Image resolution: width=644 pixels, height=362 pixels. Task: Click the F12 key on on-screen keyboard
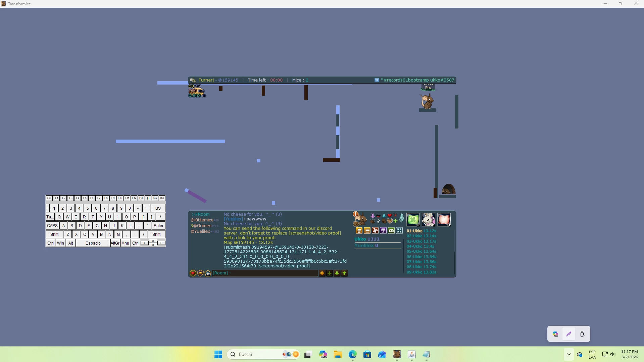134,198
